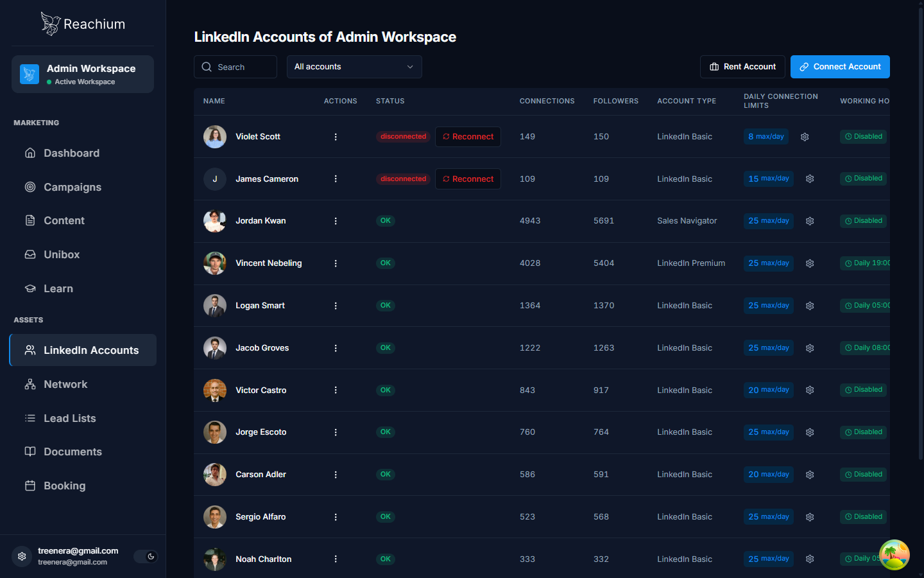Open actions menu for Noah Charlton
The image size is (924, 578).
pyautogui.click(x=336, y=559)
